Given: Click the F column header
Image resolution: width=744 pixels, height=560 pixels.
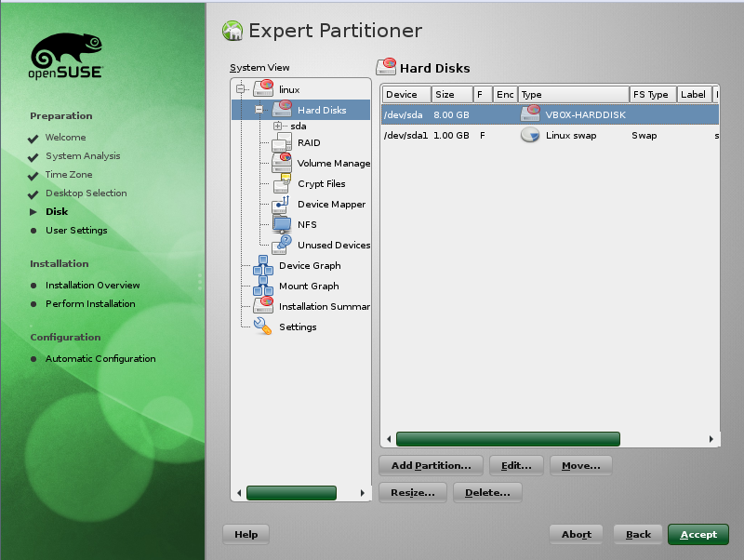Looking at the screenshot, I should [x=483, y=95].
